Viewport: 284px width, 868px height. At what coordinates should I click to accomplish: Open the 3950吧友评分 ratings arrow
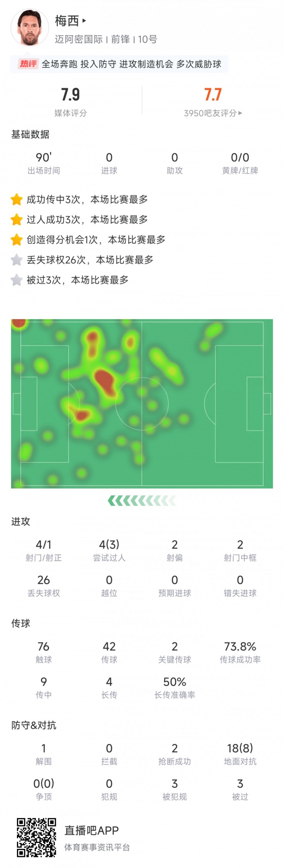point(240,113)
